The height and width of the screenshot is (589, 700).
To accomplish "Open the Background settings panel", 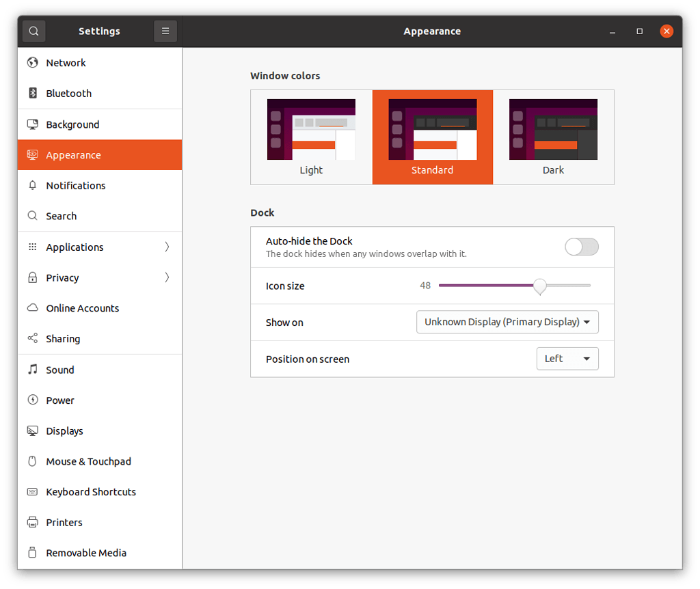I will 72,124.
